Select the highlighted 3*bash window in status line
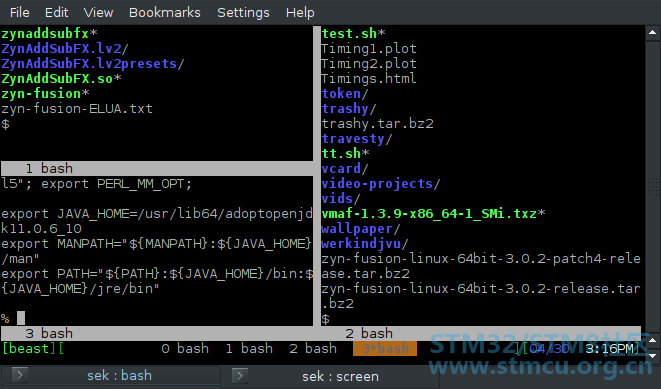Viewport: 661px width, 389px height. pos(385,349)
